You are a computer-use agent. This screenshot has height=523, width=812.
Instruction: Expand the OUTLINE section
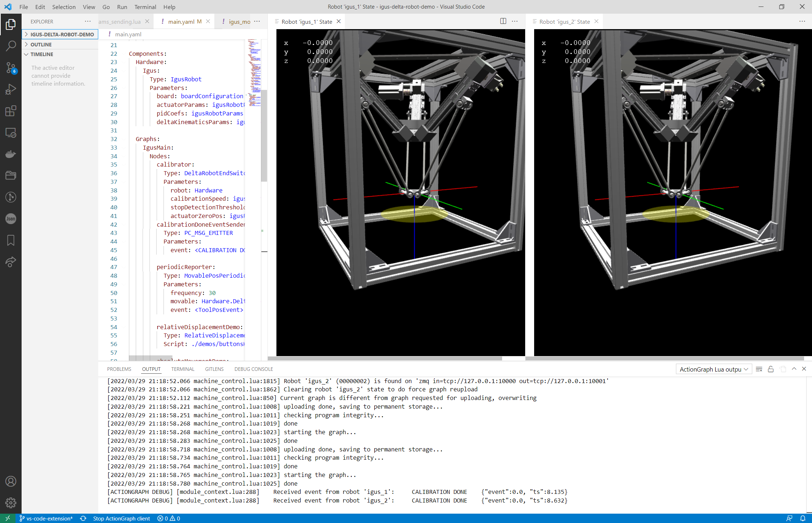pos(60,45)
